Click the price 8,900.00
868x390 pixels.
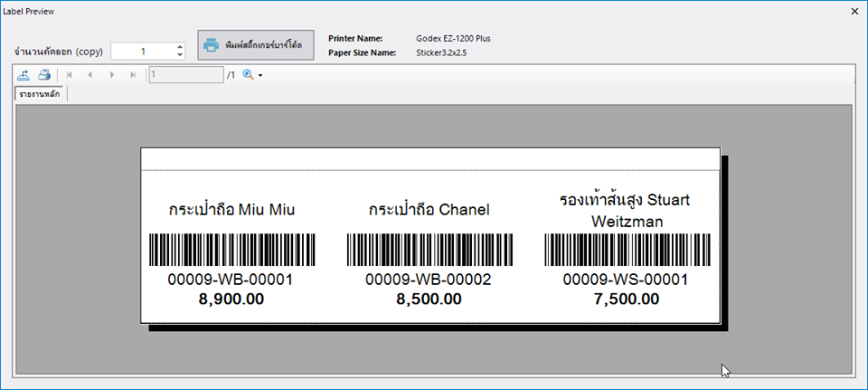pos(231,300)
